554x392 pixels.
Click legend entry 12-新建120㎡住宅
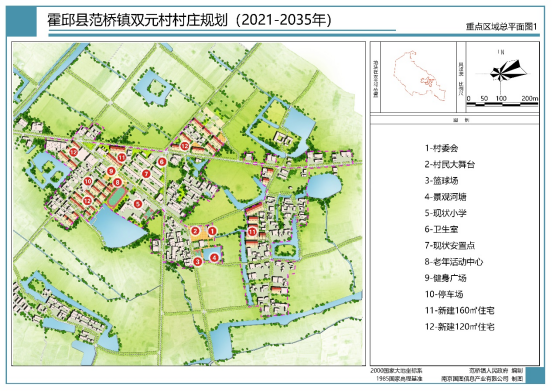coord(459,327)
